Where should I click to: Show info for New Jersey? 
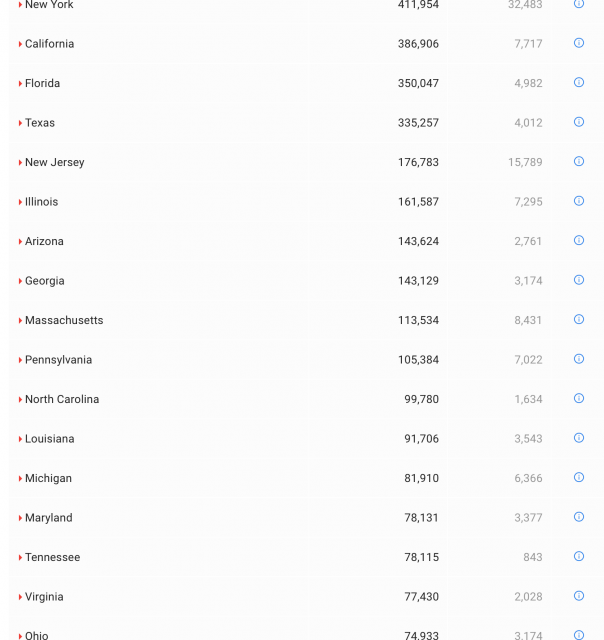[x=578, y=162]
